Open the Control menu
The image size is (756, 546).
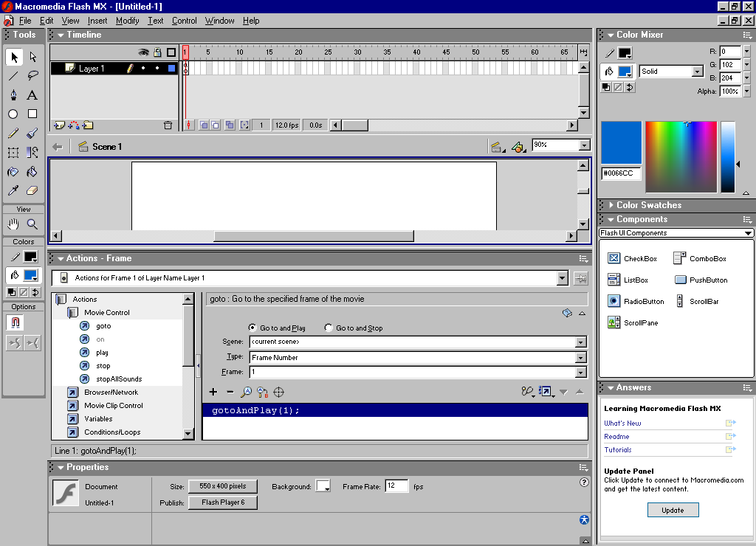(x=184, y=21)
